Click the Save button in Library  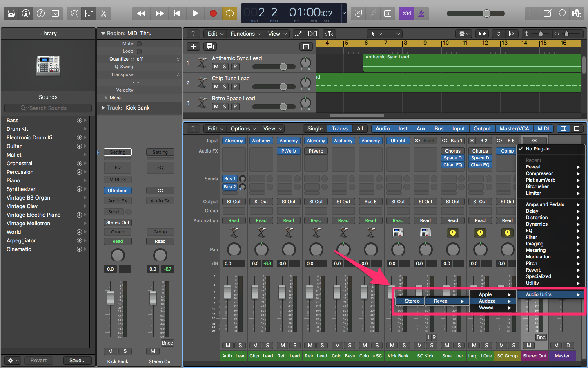78,360
